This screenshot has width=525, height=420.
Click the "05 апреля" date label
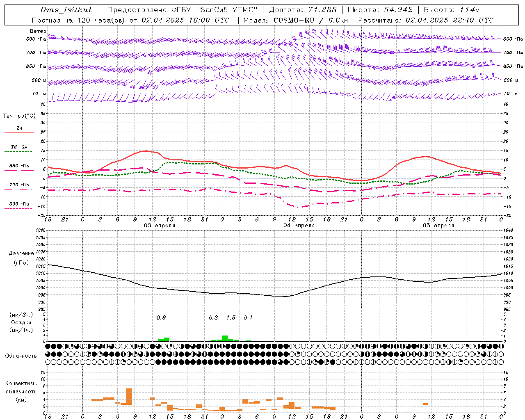[x=438, y=226]
